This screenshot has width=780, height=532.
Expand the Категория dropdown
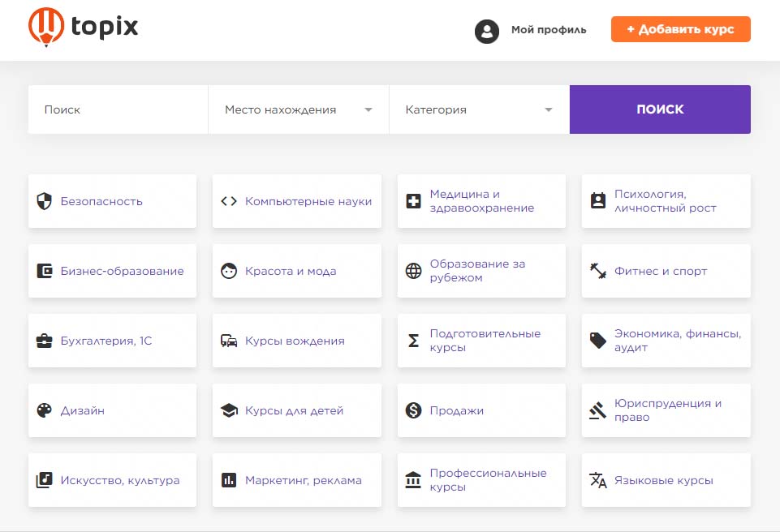(x=479, y=109)
